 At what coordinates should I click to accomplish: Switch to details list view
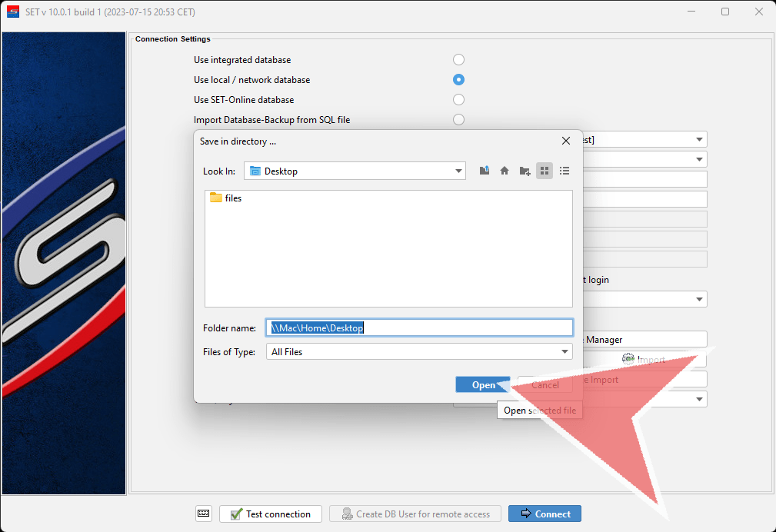pyautogui.click(x=565, y=171)
